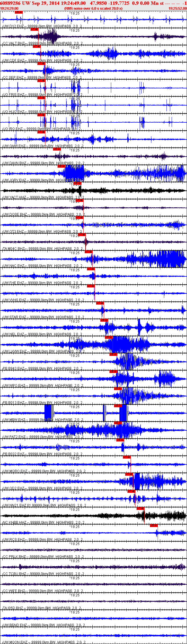Viewport: 187px width, 644px height.
Task: Click the RMS noise scaling note
Action: coord(93,9)
